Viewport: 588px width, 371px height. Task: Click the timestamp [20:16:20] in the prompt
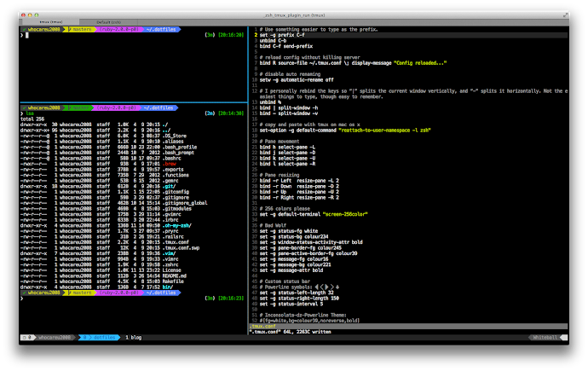(231, 35)
